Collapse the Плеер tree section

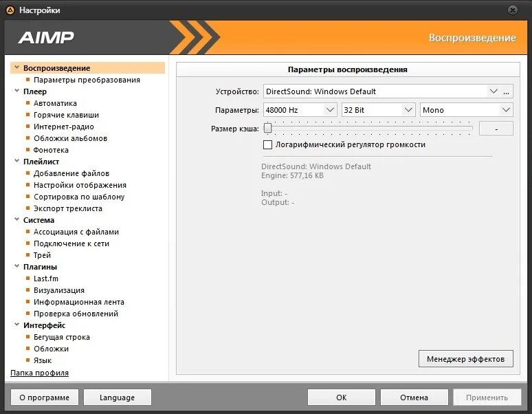coord(16,91)
